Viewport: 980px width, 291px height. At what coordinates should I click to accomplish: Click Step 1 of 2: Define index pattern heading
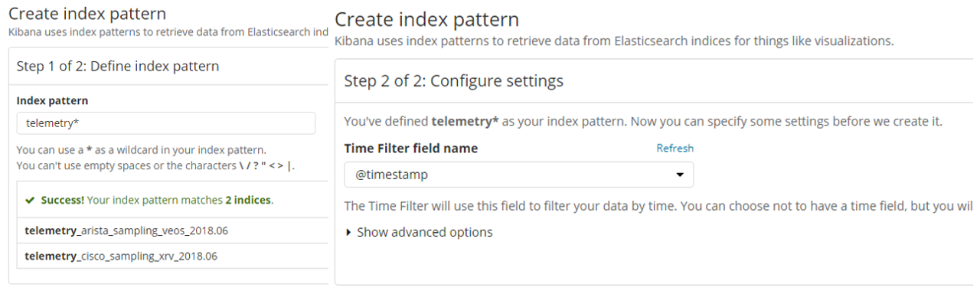click(118, 67)
